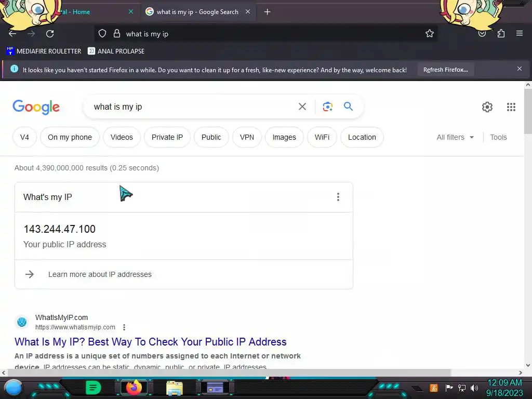
Task: Close the Home tab
Action: click(x=131, y=11)
